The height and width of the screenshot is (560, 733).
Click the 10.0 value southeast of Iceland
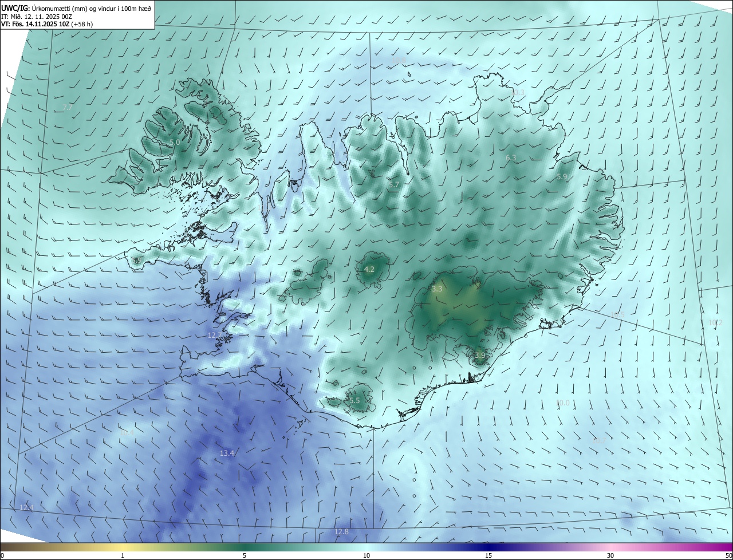coord(563,403)
